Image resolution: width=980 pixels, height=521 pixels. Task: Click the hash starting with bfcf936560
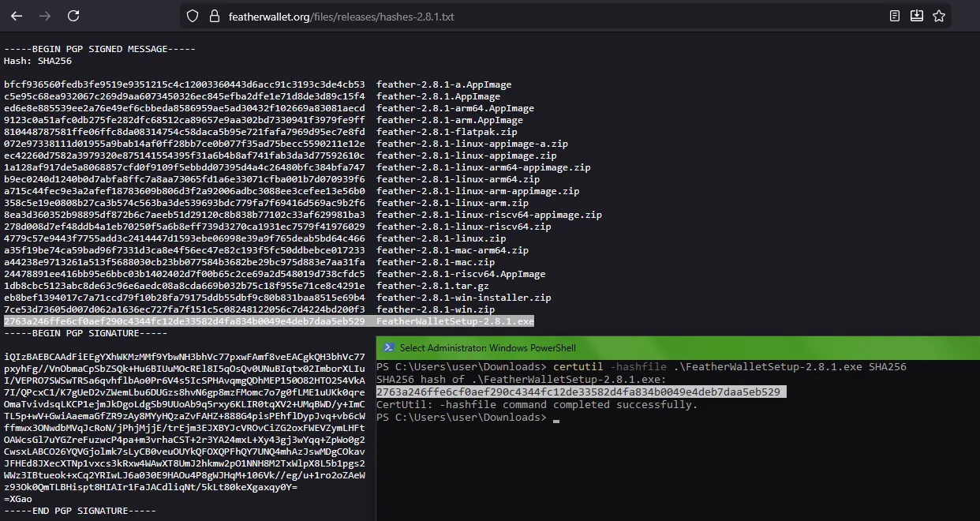click(x=185, y=84)
